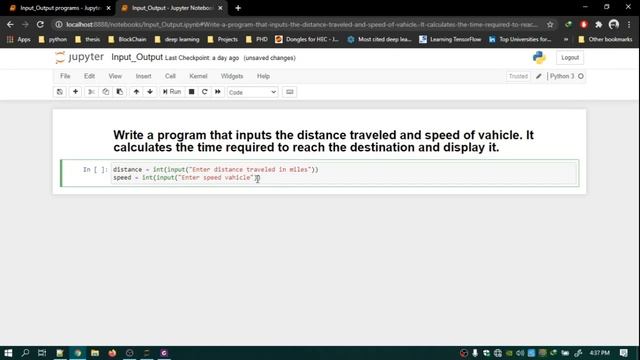Move the selected cell down
Screen dimensions: 640x360
pyautogui.click(x=150, y=92)
